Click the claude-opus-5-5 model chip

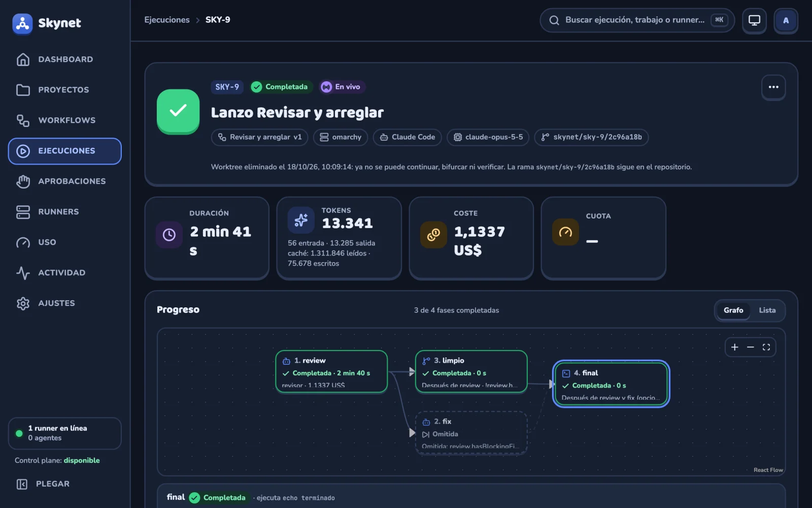[x=488, y=137]
